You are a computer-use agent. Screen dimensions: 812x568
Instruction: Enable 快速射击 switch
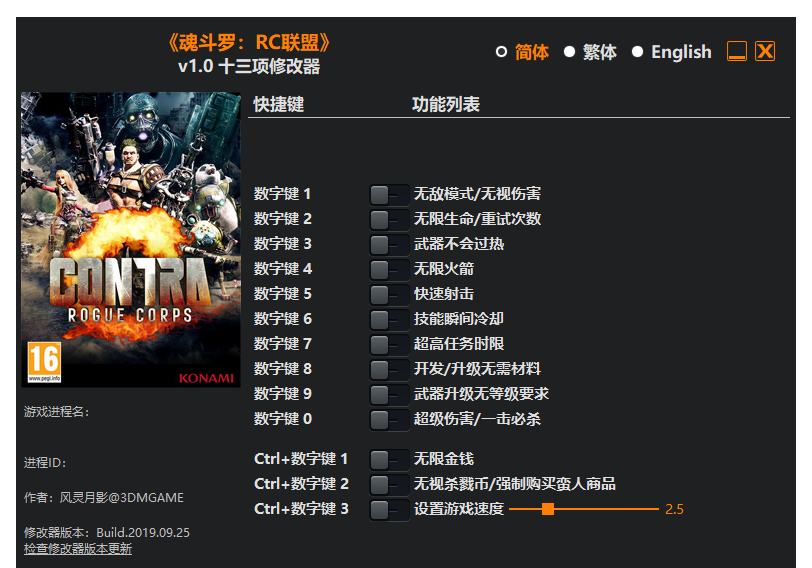pyautogui.click(x=389, y=295)
